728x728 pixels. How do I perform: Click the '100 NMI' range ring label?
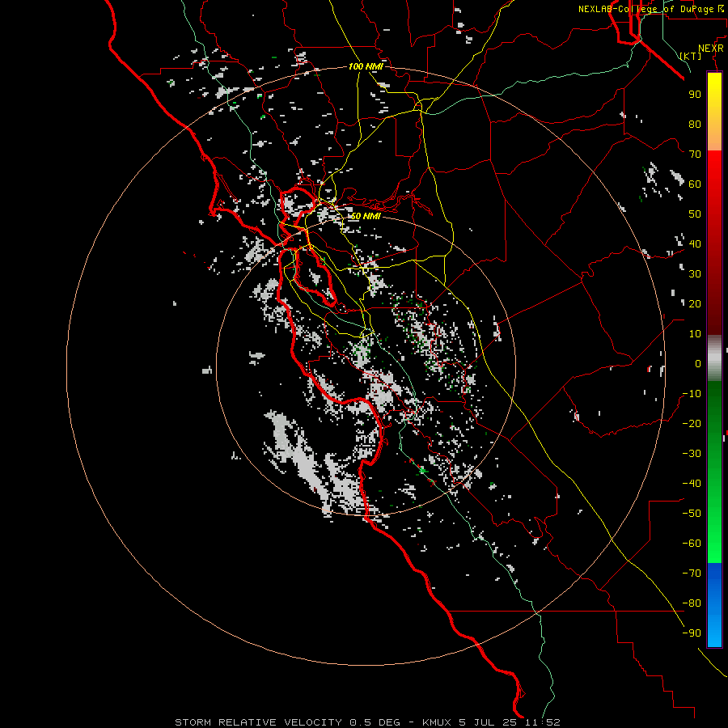[366, 66]
